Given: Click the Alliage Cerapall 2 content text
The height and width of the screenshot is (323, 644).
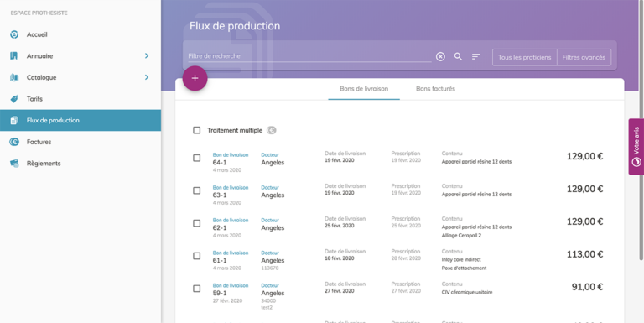Looking at the screenshot, I should tap(462, 236).
